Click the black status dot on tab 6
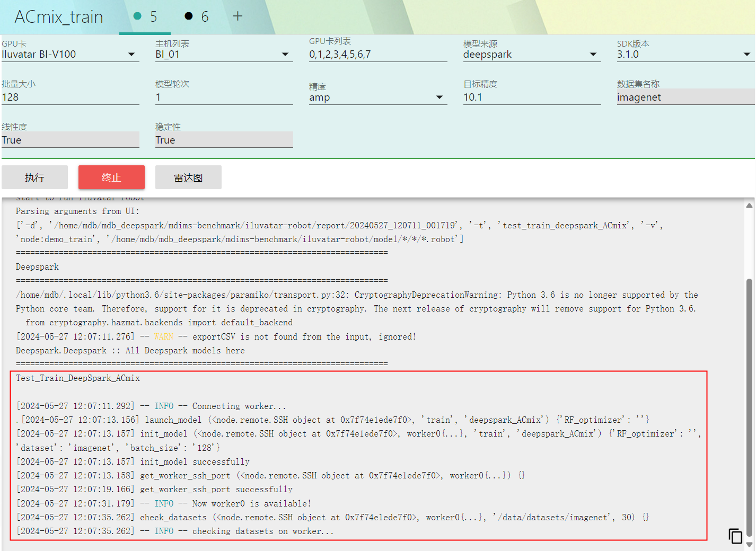756x551 pixels. click(x=188, y=16)
